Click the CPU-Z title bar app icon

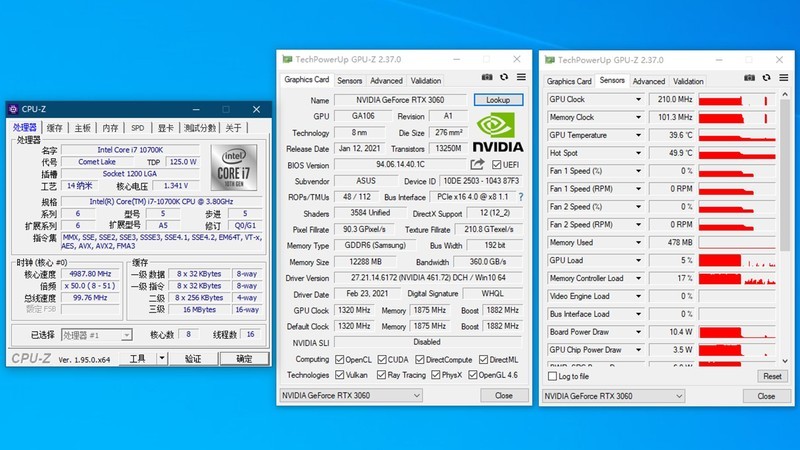pyautogui.click(x=13, y=109)
